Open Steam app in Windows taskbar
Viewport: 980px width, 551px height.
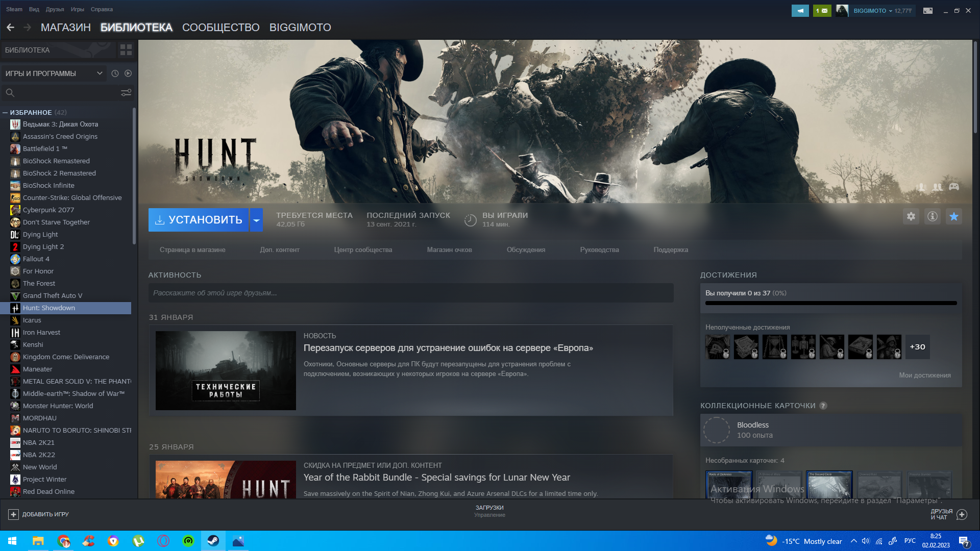pos(213,541)
